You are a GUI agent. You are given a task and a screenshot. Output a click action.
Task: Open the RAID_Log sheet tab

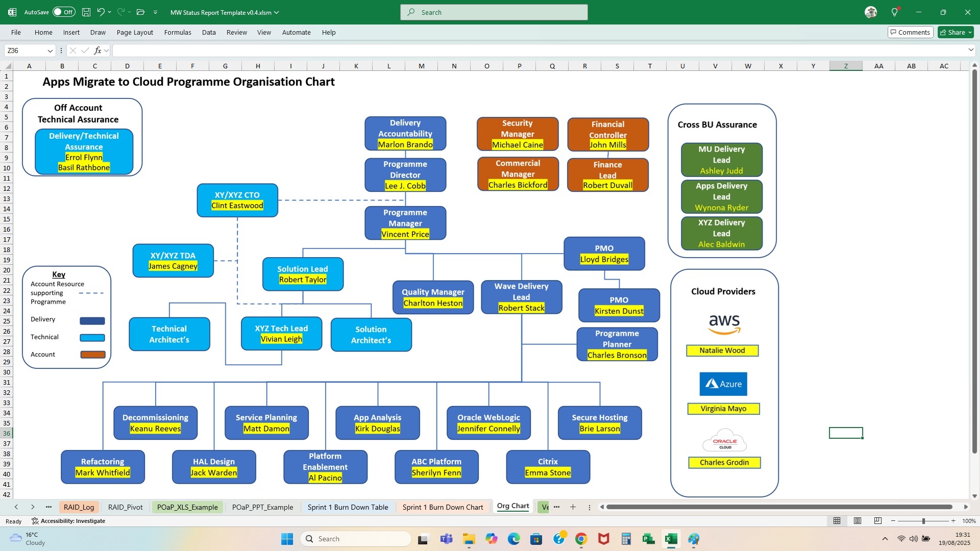(79, 507)
